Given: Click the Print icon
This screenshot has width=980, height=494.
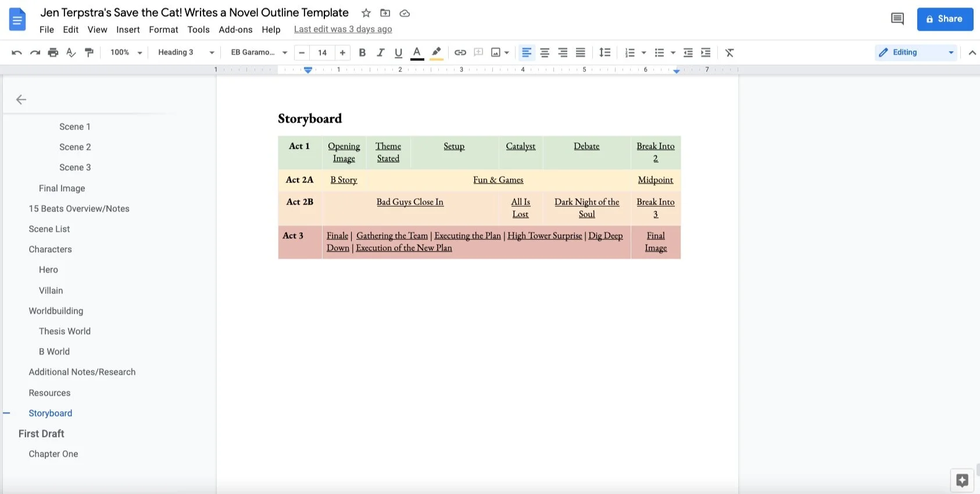Looking at the screenshot, I should 53,52.
